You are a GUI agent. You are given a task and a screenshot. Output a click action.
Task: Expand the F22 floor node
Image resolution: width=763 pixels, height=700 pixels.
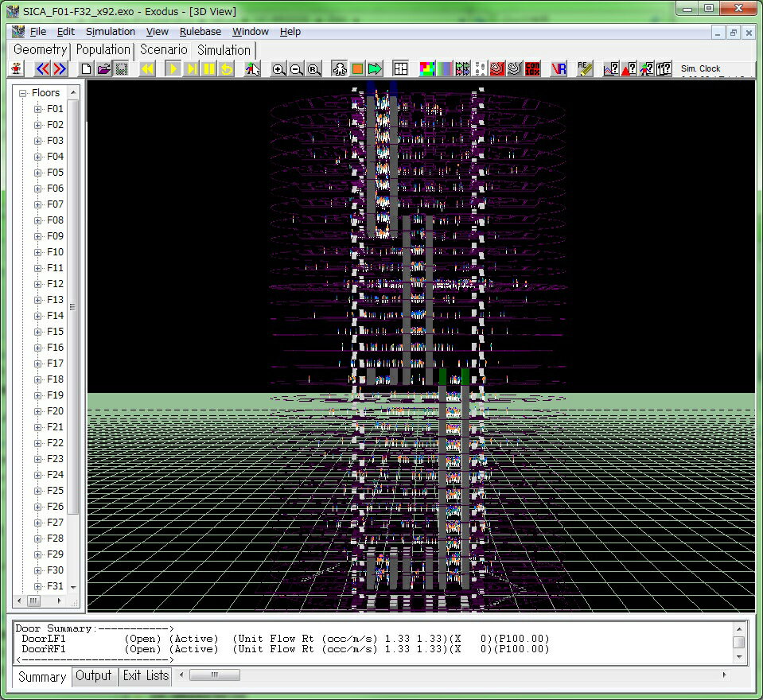(37, 443)
